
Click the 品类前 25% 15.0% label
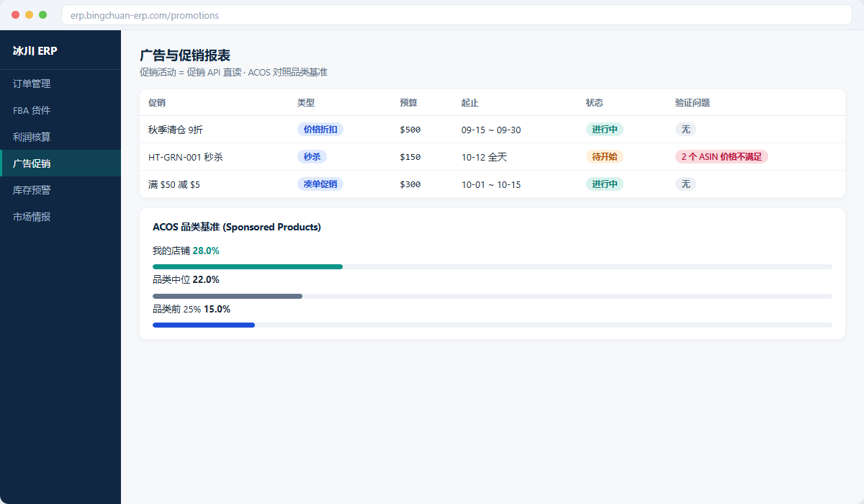point(192,309)
